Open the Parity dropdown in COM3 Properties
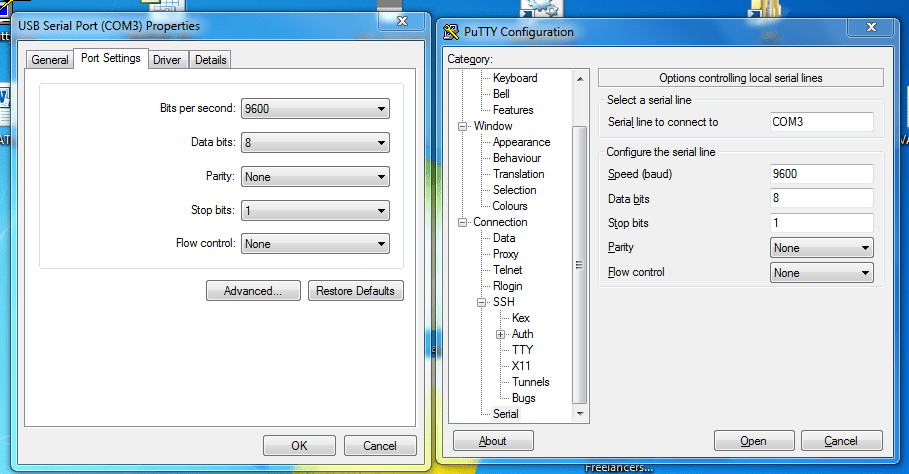 315,177
